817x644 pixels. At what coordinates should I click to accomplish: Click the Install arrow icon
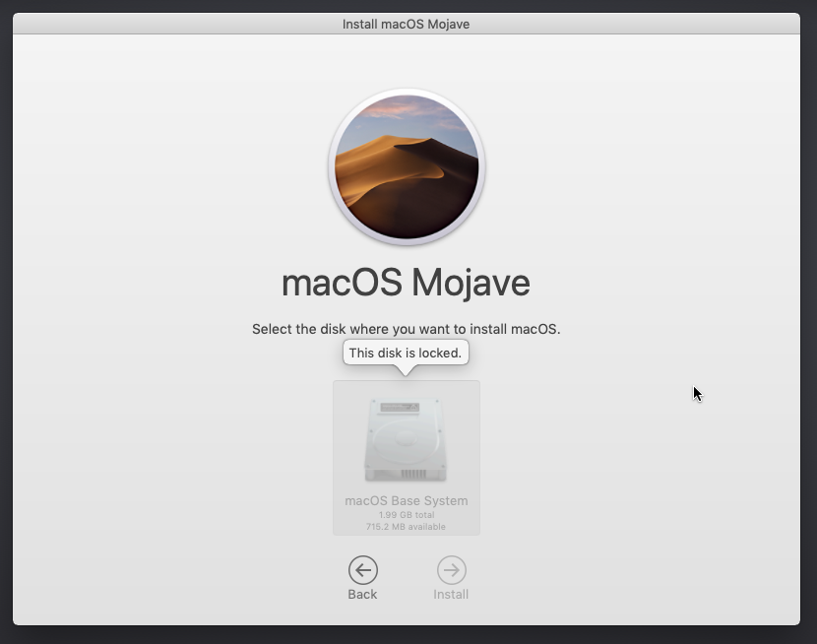point(451,570)
